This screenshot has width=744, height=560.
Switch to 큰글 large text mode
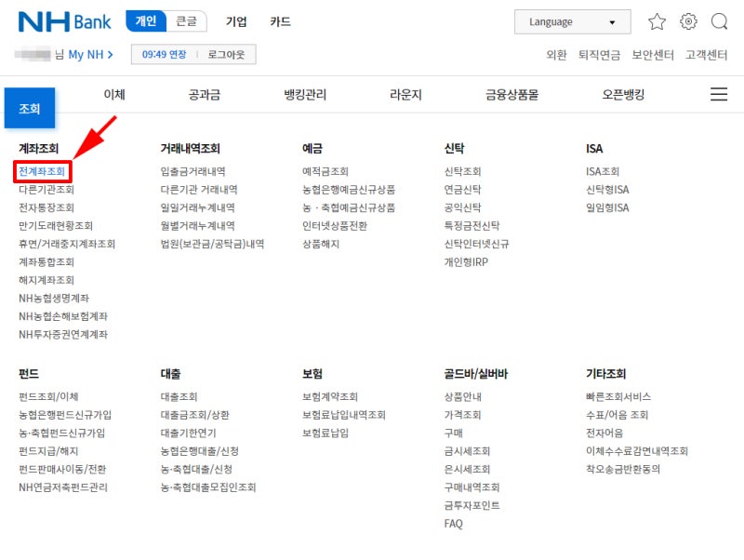(x=187, y=21)
